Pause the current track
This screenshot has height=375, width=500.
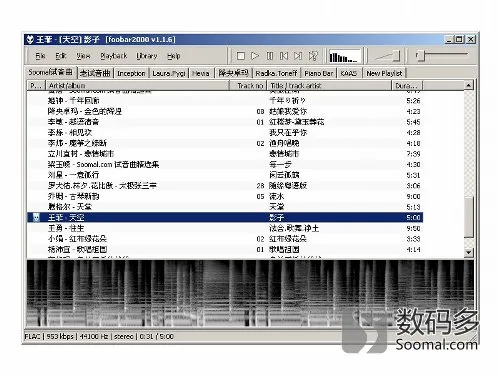[x=270, y=56]
